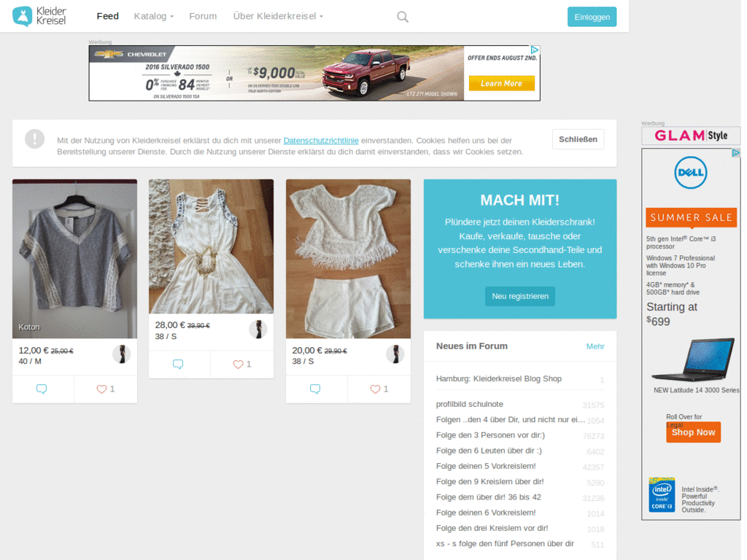The height and width of the screenshot is (560, 747).
Task: Dismiss cookie notice with Schließen
Action: click(578, 139)
